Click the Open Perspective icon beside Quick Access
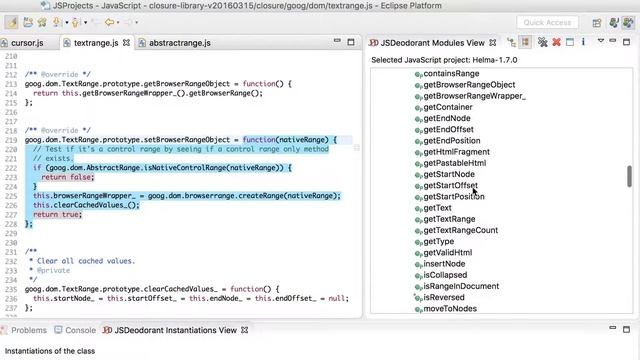640x360 pixels. pyautogui.click(x=597, y=22)
